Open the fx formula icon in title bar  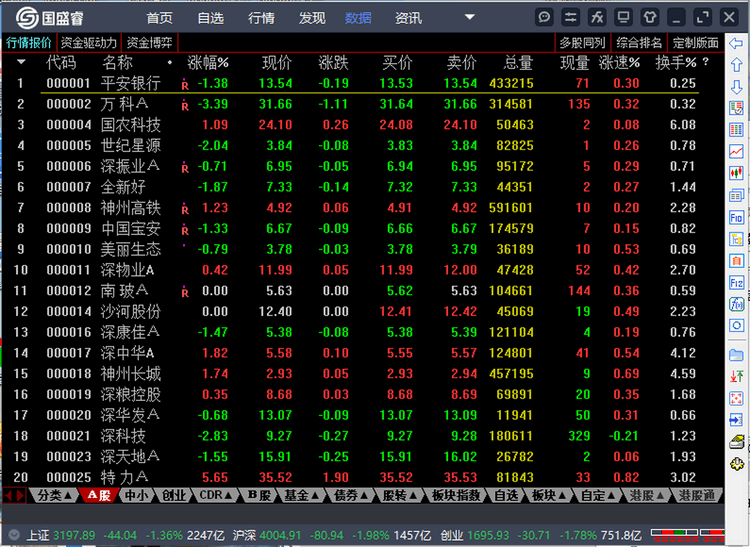click(x=597, y=18)
